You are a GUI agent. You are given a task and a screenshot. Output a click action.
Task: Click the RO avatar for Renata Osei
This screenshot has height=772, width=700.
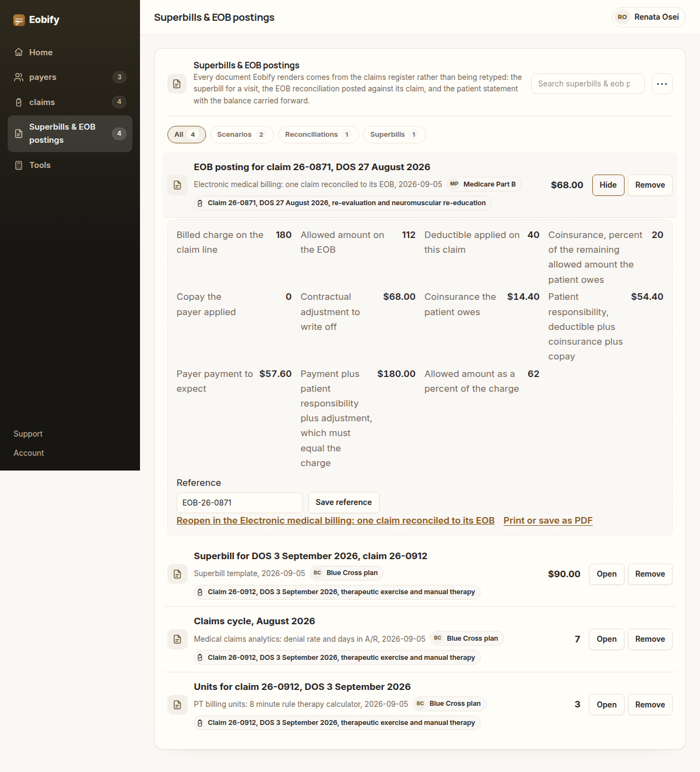point(622,17)
